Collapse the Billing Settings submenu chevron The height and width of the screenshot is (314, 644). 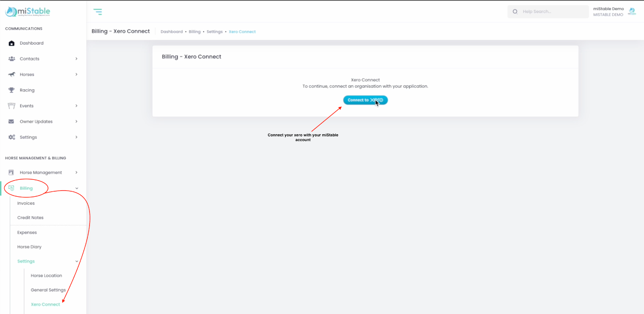tap(77, 261)
